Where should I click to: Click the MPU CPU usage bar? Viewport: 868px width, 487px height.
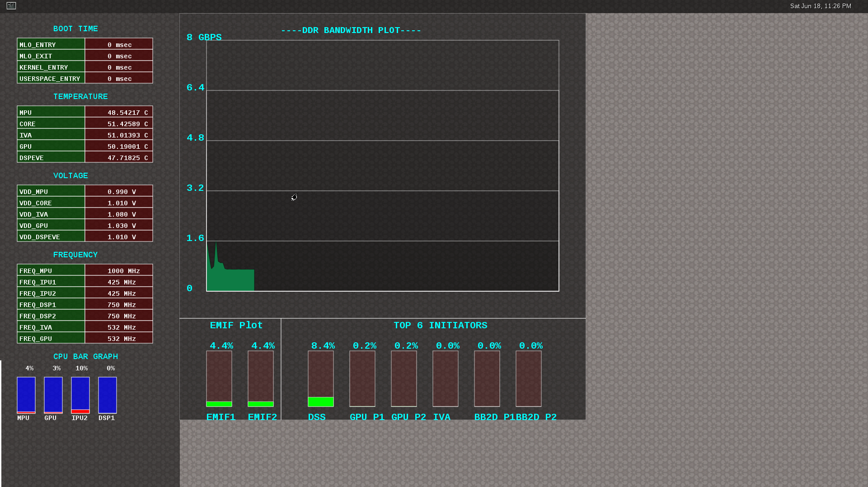click(x=26, y=395)
